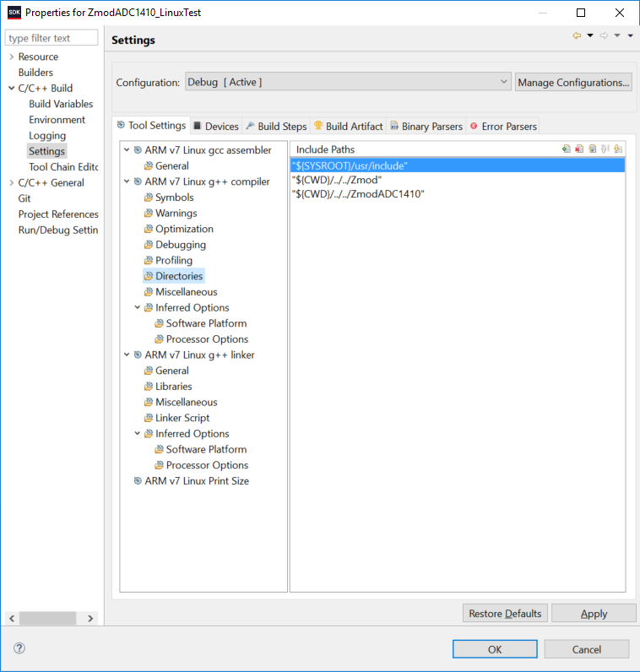Screen dimensions: 640x672
Task: Select Tool Chain Editor item
Action: click(x=63, y=166)
